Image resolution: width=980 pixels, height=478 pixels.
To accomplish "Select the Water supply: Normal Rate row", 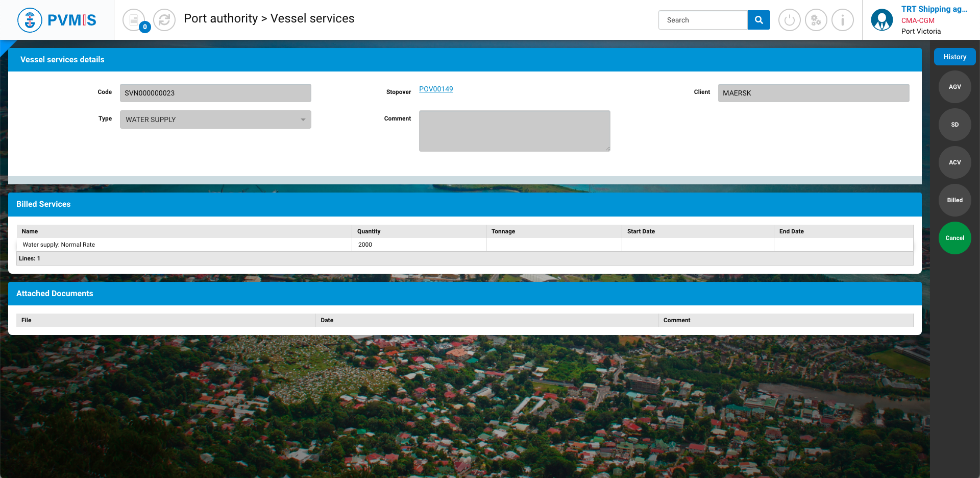I will (184, 245).
